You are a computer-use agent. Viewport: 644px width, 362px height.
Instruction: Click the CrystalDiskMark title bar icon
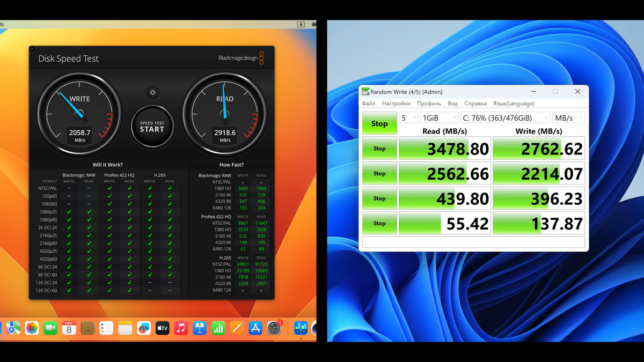tap(365, 92)
